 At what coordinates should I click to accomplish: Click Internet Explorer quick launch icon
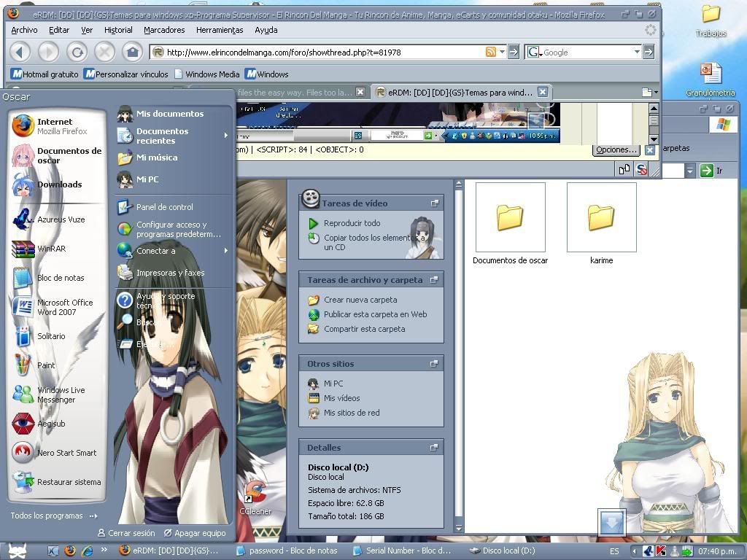tap(88, 551)
